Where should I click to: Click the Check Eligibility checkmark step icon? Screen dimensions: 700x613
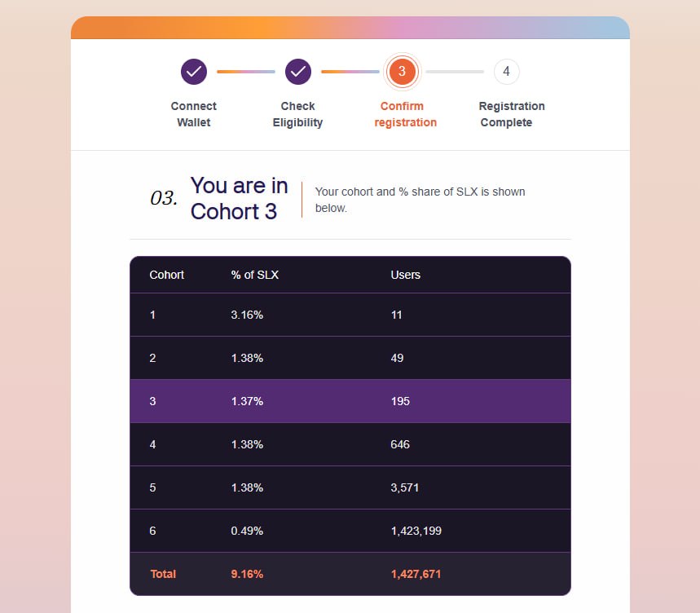pos(297,72)
